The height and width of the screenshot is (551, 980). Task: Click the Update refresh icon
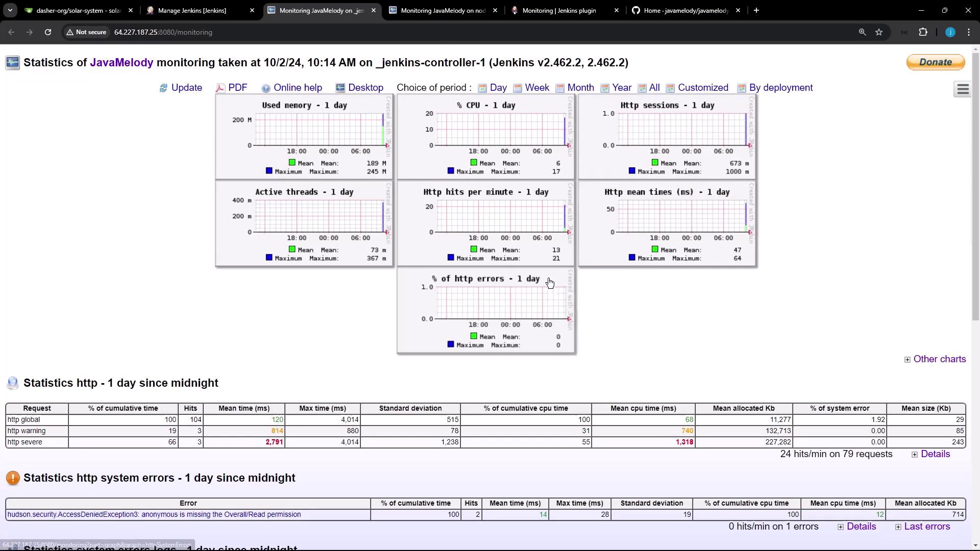(163, 88)
